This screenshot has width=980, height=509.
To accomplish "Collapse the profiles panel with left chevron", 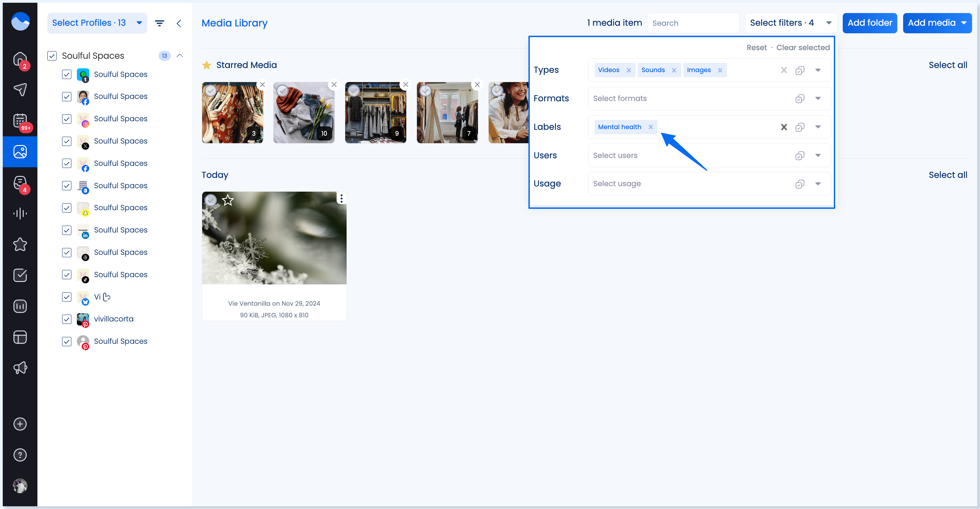I will 179,23.
